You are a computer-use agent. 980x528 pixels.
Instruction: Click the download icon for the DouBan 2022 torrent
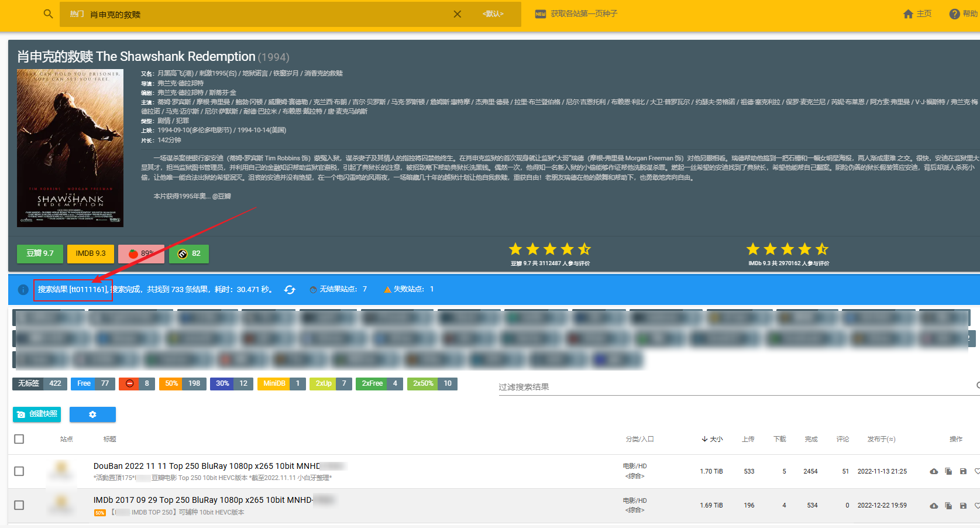point(934,471)
